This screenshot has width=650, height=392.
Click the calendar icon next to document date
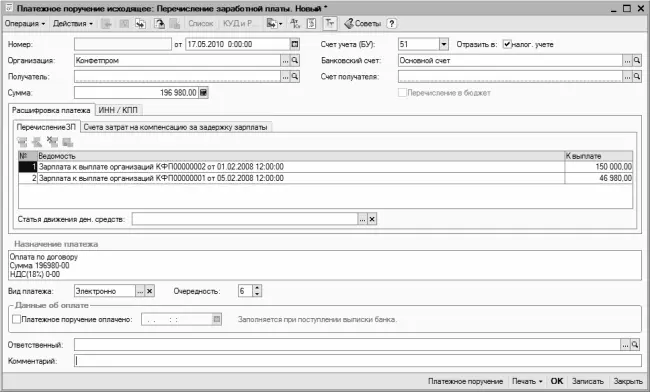pos(294,44)
